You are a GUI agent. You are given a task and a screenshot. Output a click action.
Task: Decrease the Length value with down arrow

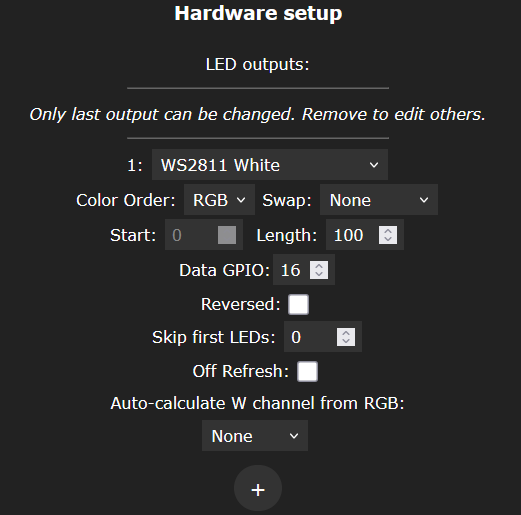pos(388,239)
